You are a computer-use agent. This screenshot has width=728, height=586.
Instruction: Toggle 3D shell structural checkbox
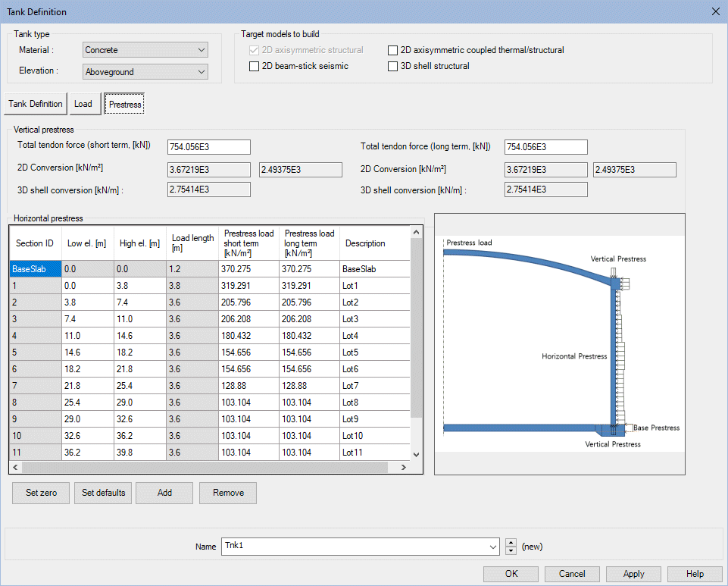pos(392,66)
